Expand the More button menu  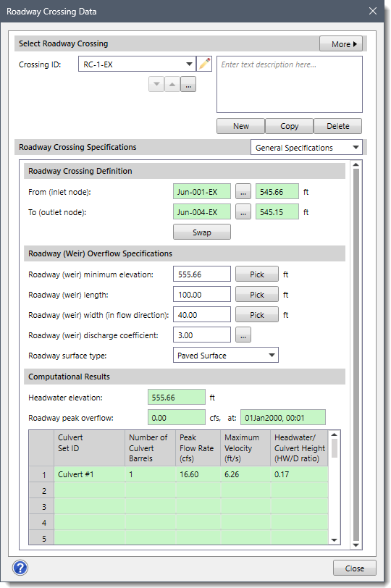pyautogui.click(x=341, y=44)
